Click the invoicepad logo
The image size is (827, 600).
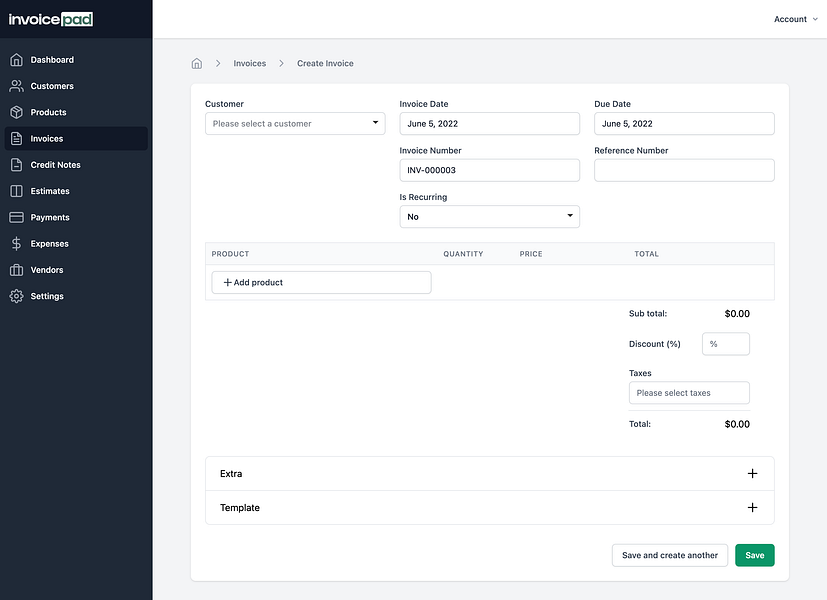tap(51, 20)
